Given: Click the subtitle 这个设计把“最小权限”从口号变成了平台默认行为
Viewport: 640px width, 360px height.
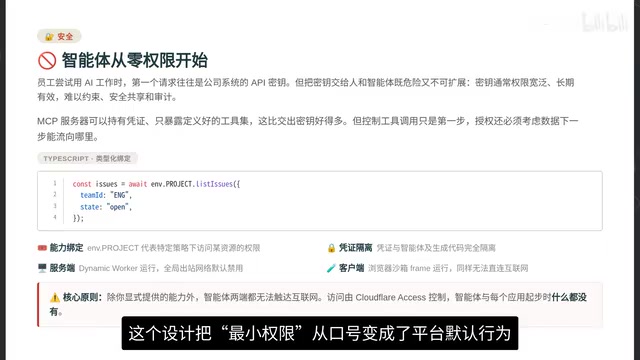Looking at the screenshot, I should coord(320,333).
